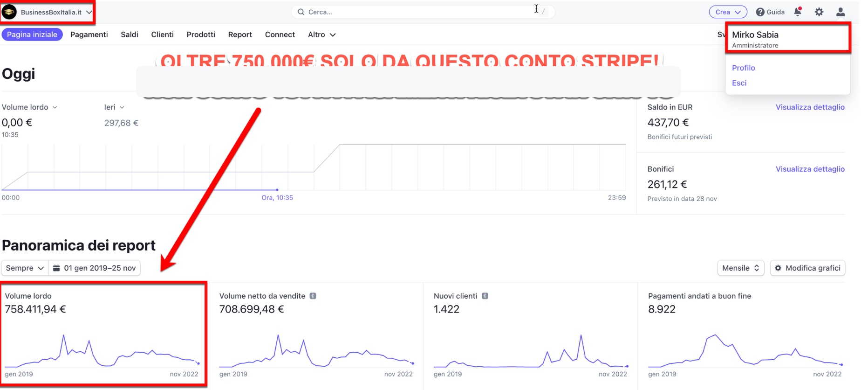868x390 pixels.
Task: Click the gear icon in Modifica grafici
Action: point(778,268)
